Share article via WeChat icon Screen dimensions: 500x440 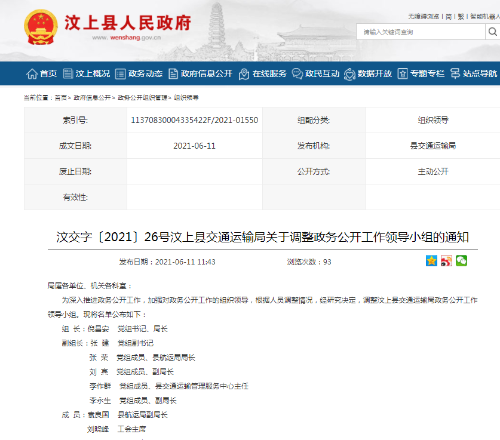(x=461, y=261)
